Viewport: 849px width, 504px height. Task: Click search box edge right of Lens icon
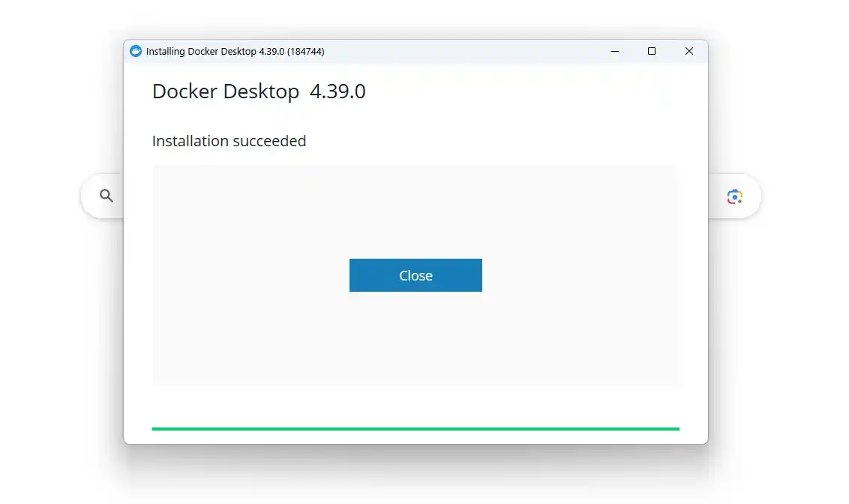point(753,196)
